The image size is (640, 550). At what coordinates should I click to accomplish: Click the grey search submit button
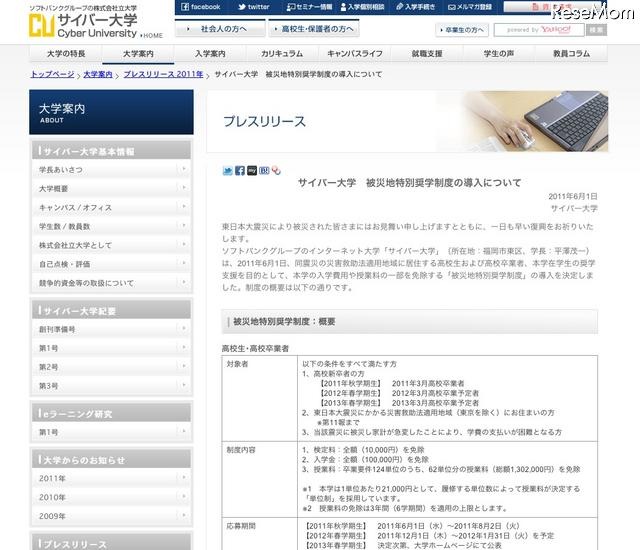pyautogui.click(x=596, y=30)
